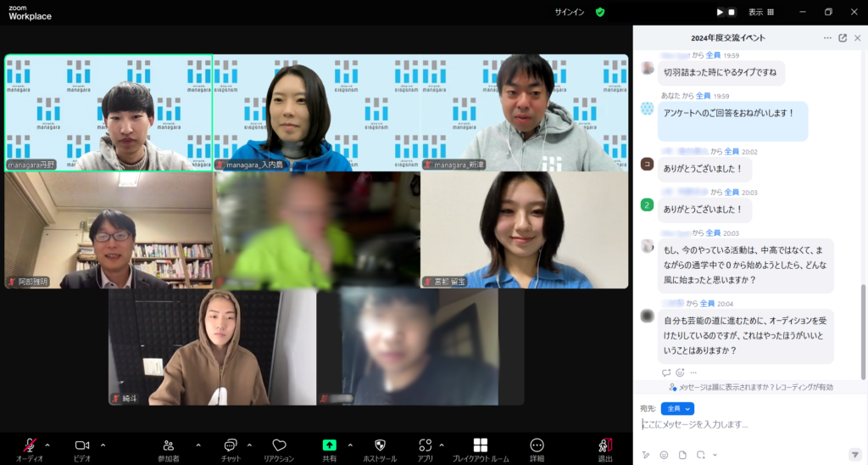Screen dimensions: 868x465
Task: Click the screenshot capture icon in composer
Action: pyautogui.click(x=701, y=455)
